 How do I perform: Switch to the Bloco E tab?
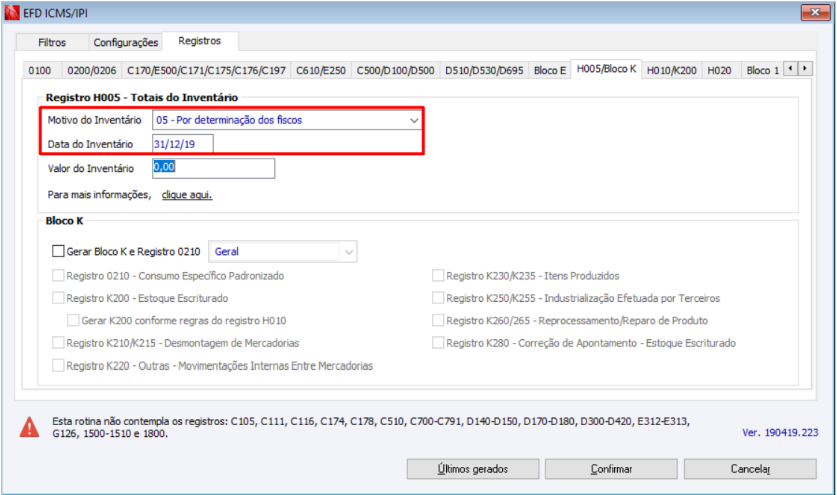pos(550,70)
